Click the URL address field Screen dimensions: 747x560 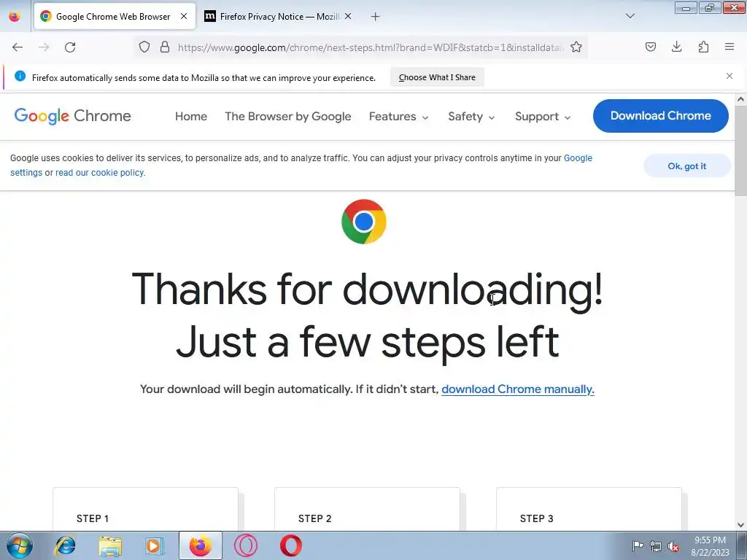pos(371,47)
